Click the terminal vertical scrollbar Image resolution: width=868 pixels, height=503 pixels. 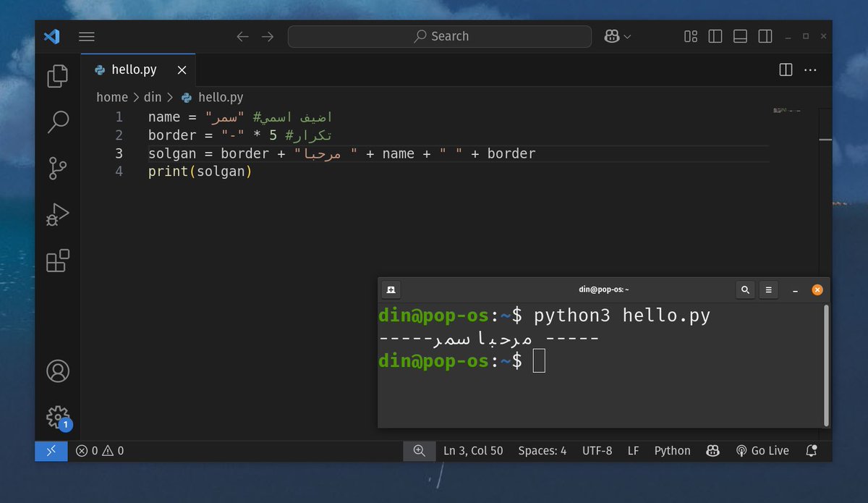pyautogui.click(x=826, y=365)
